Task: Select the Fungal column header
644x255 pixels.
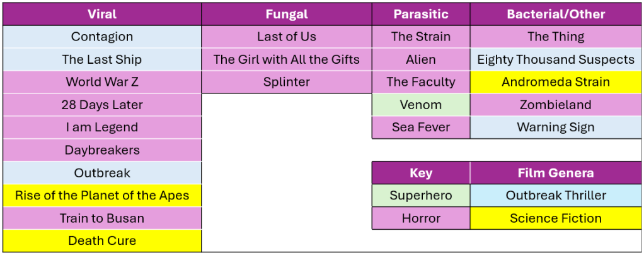Action: [x=287, y=14]
